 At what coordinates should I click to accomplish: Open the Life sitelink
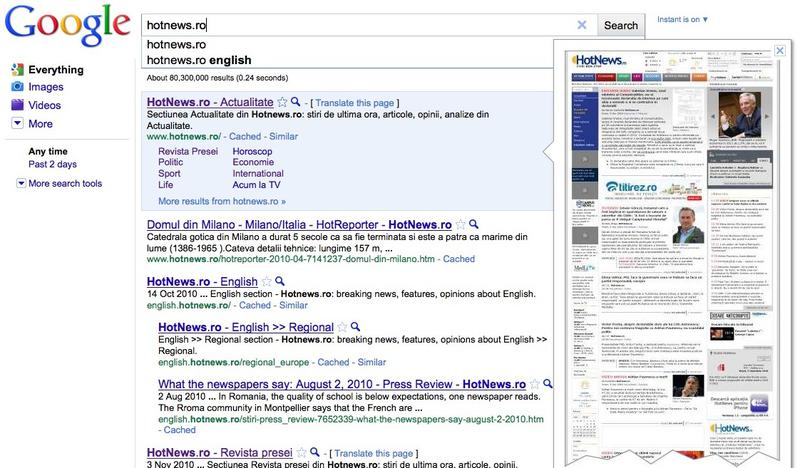[x=165, y=185]
